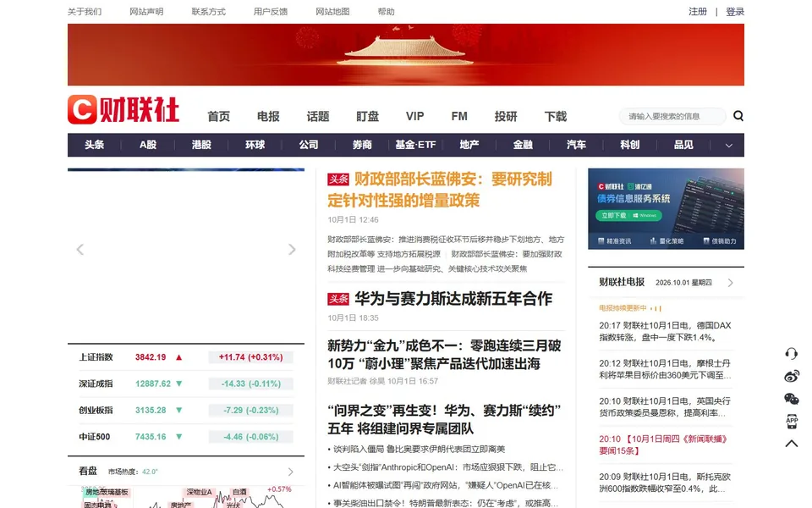This screenshot has width=812, height=508.
Task: Select the 科创 category tab
Action: coord(630,145)
